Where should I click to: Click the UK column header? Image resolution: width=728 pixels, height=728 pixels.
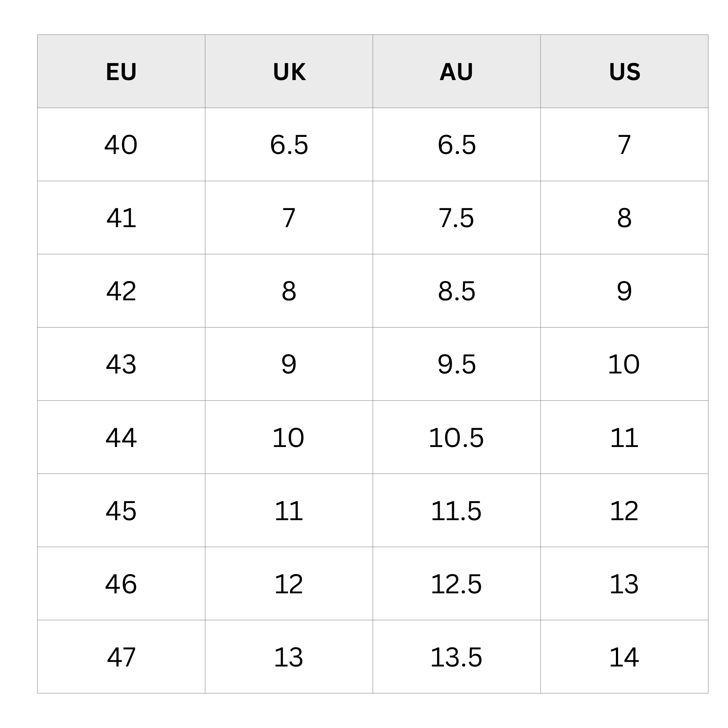(x=289, y=72)
